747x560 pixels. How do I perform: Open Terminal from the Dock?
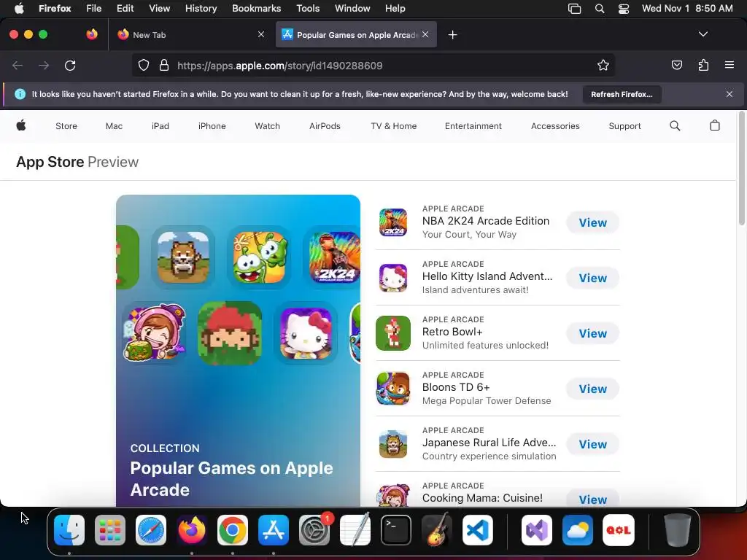pos(396,530)
